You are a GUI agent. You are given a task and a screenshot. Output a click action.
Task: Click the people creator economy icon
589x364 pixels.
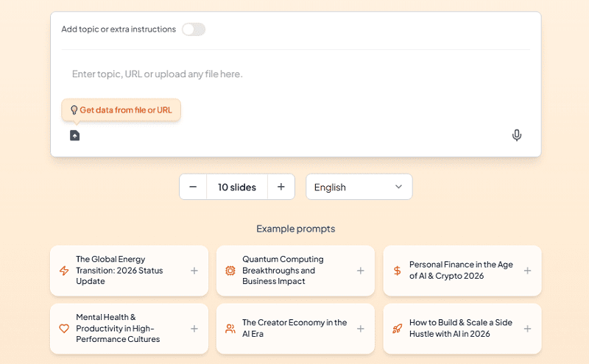pos(230,329)
